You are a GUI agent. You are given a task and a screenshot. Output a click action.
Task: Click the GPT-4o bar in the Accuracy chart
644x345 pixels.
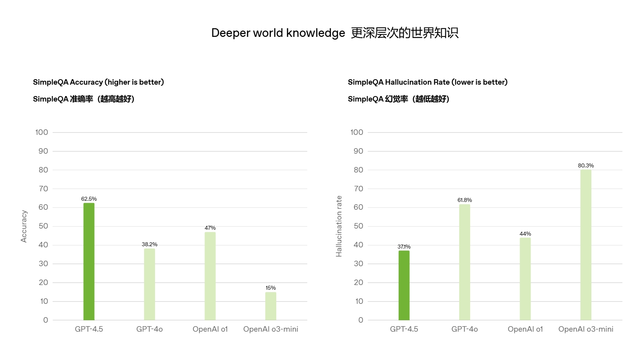[150, 284]
